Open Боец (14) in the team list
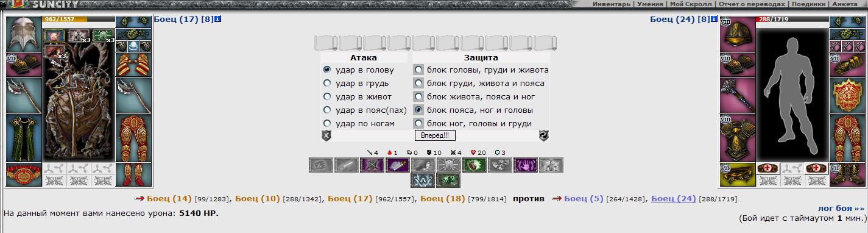 click(169, 198)
